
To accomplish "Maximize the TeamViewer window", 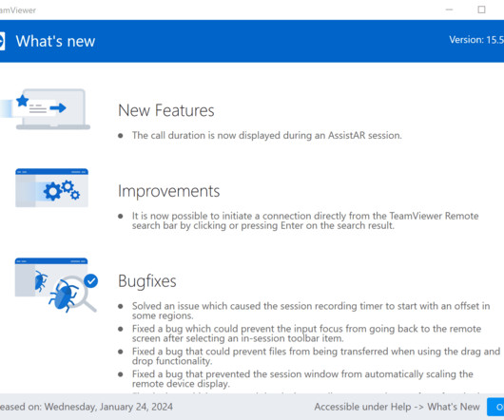I will [x=481, y=10].
